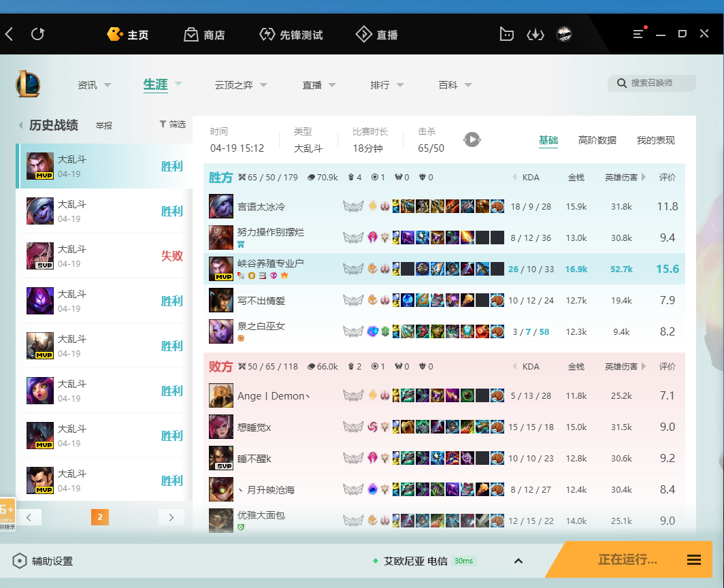Click player name Ange | Demon
724x588 pixels.
274,396
